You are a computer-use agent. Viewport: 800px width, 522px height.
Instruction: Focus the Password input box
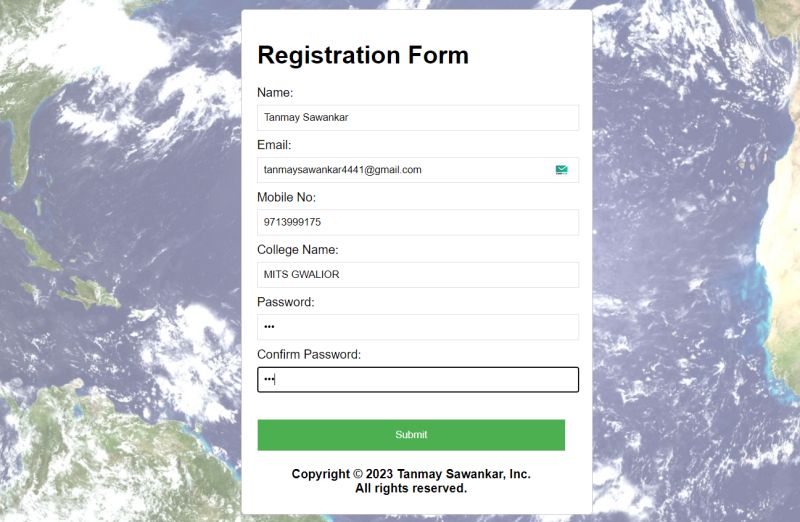418,327
